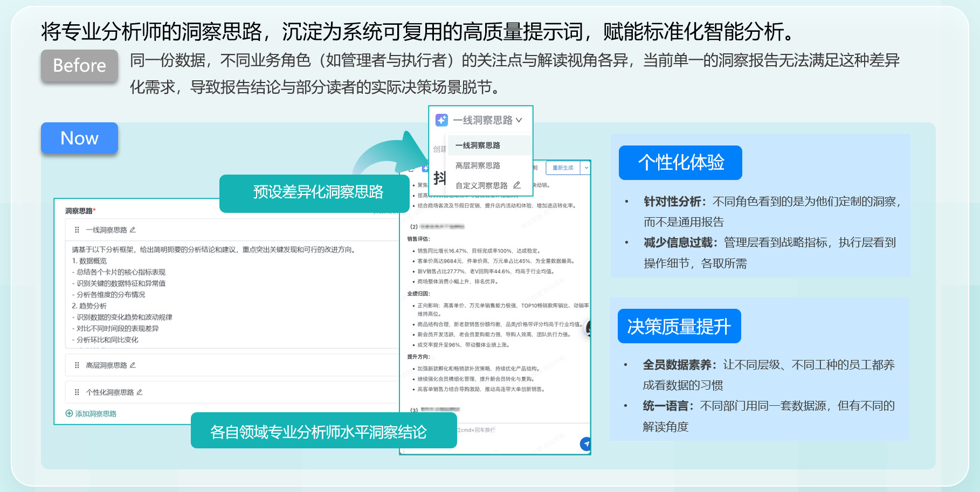Click the pencil icon beside 自定义洞察思路
980x492 pixels.
click(x=517, y=185)
